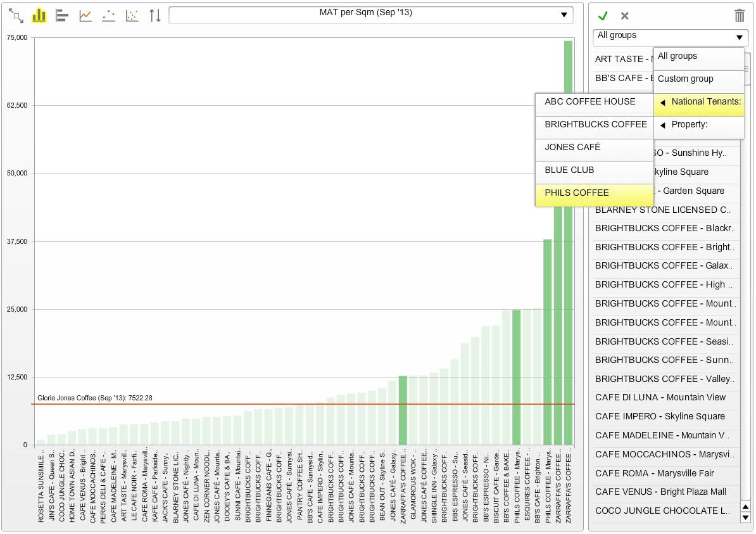756x534 pixels.
Task: Switch to line chart view
Action: 85,16
